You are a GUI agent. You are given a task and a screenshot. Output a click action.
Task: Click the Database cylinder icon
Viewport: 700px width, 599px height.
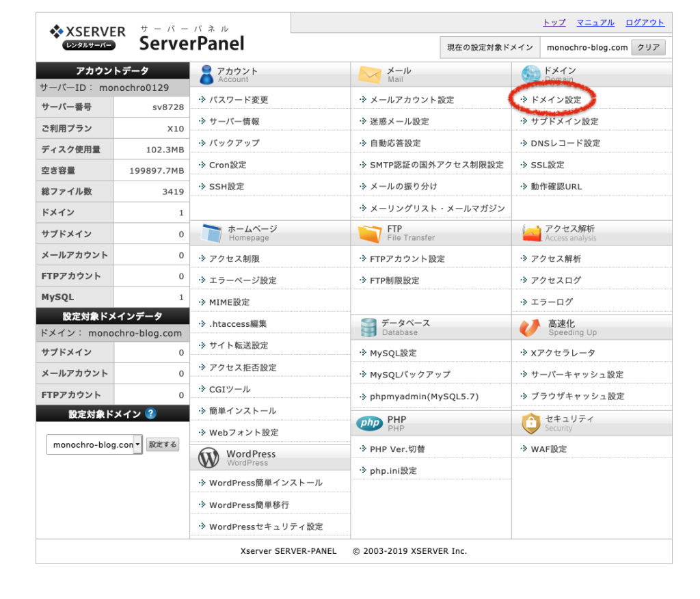368,328
